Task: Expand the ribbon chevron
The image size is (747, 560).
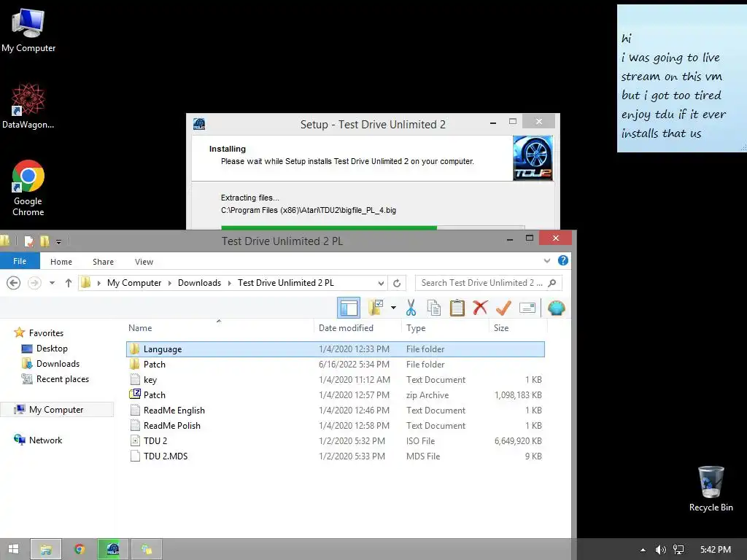Action: [x=547, y=260]
